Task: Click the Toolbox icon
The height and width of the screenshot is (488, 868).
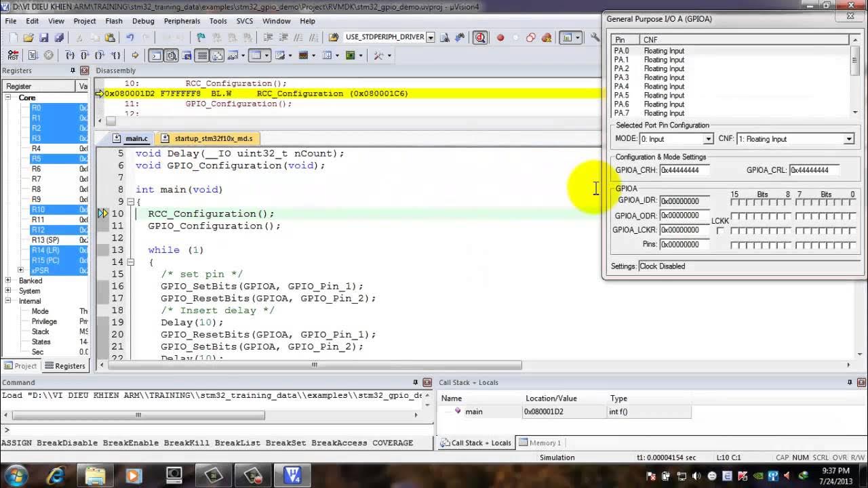Action: point(378,56)
